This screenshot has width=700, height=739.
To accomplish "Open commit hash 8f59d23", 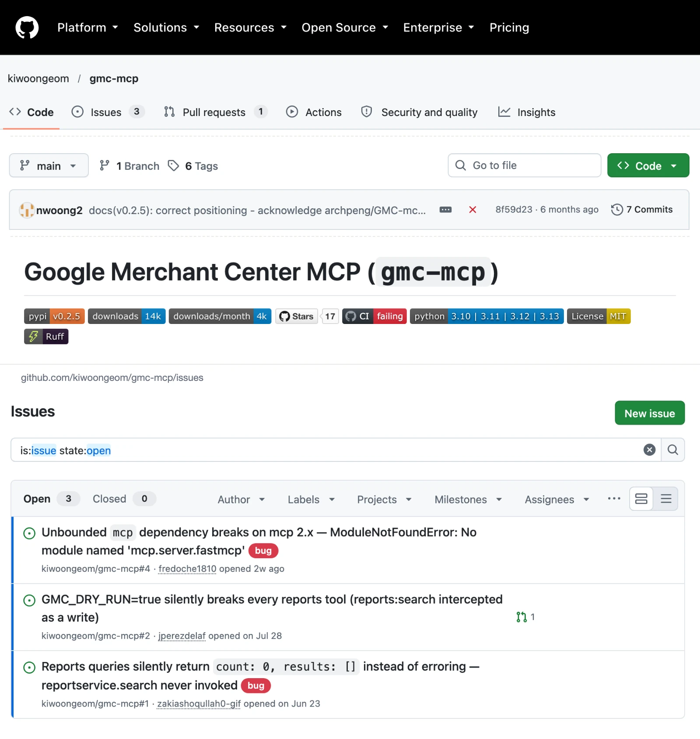I will point(514,210).
